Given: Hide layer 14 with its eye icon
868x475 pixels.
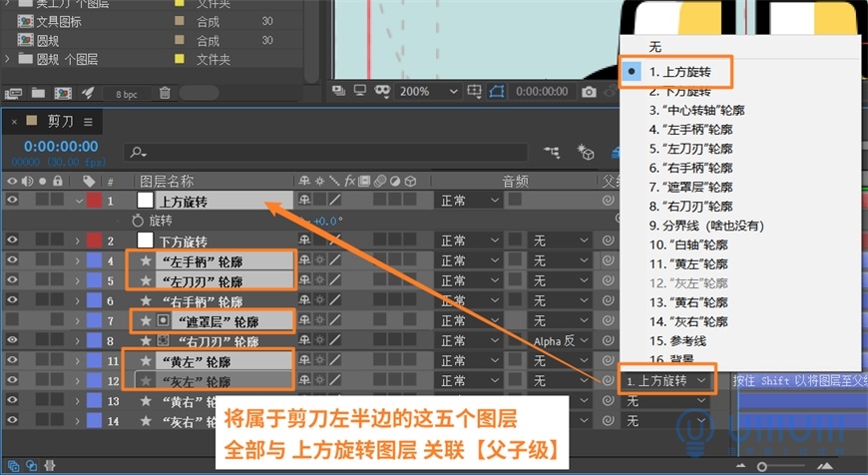Looking at the screenshot, I should [x=12, y=420].
